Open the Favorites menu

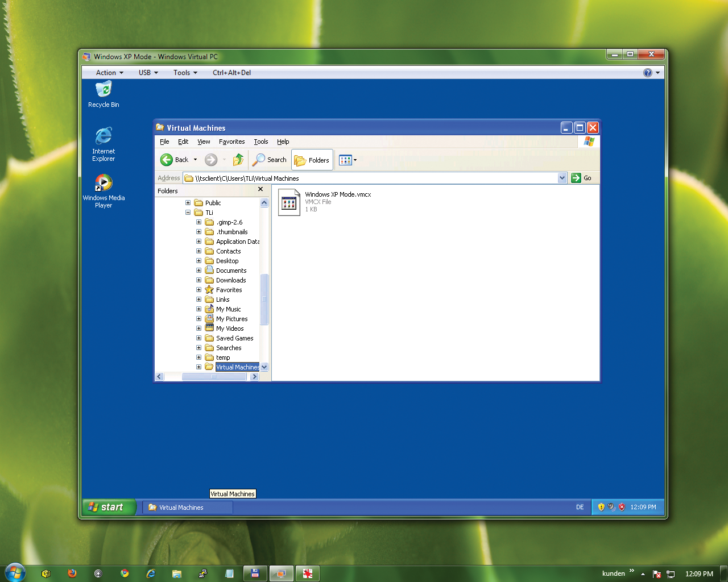pos(231,142)
